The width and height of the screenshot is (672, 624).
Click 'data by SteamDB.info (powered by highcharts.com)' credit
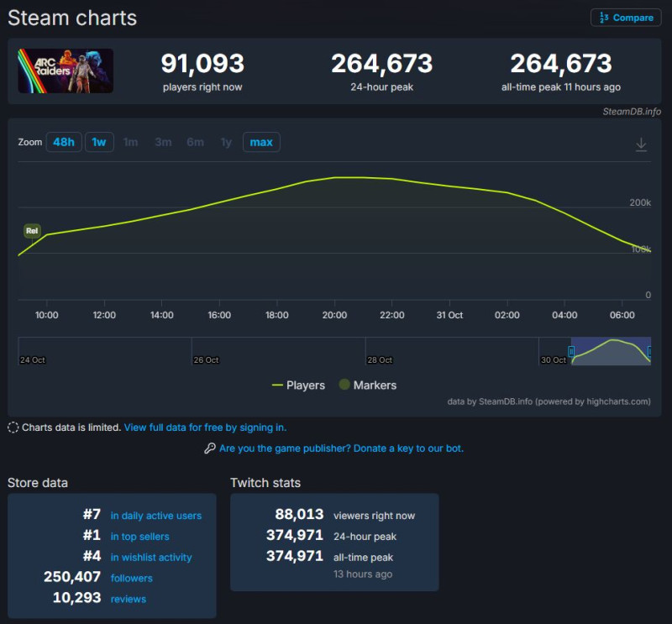(549, 401)
